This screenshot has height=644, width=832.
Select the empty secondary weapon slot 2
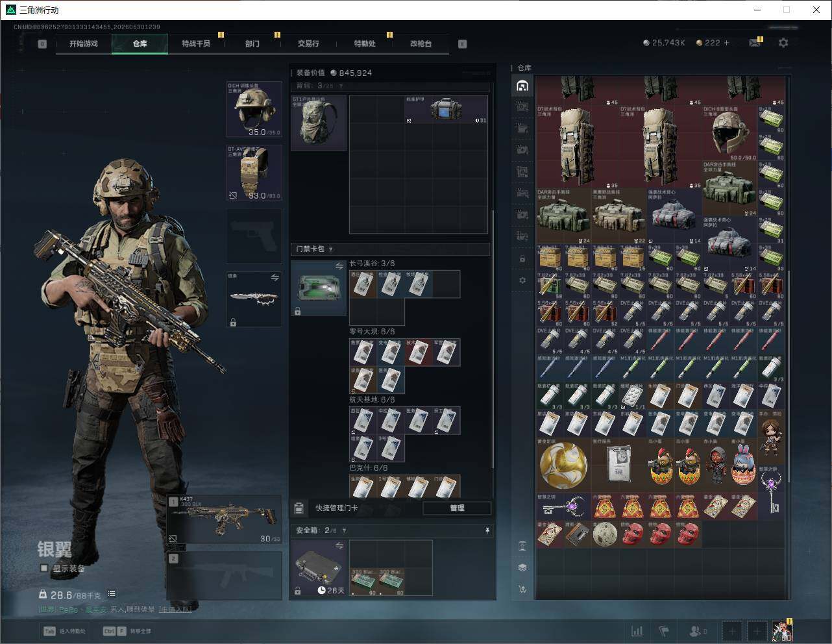point(225,576)
